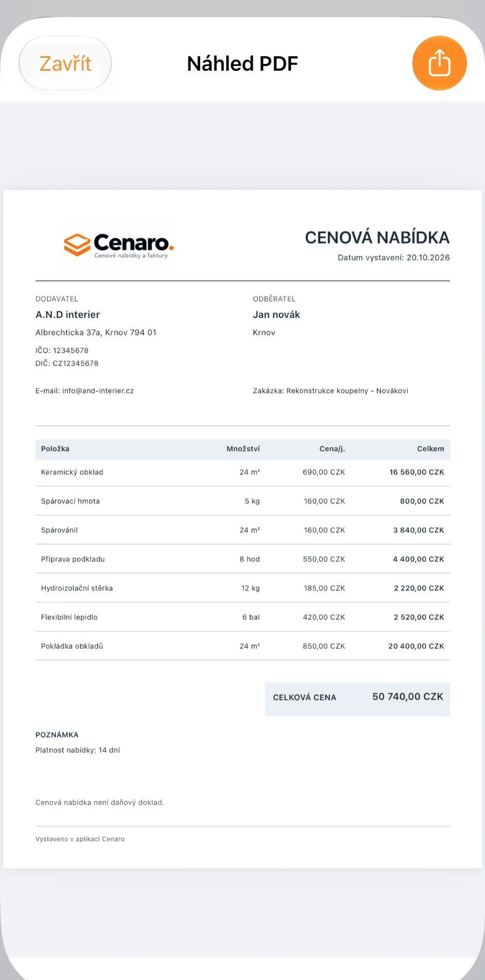Click the POZNÁMKA heading
Image resolution: width=485 pixels, height=980 pixels.
pos(57,735)
